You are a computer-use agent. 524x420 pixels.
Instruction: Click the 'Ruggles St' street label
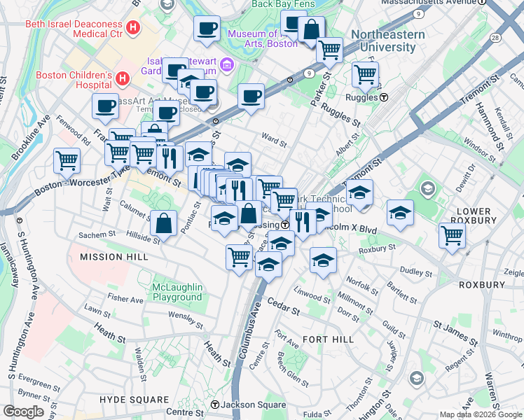[x=340, y=115]
